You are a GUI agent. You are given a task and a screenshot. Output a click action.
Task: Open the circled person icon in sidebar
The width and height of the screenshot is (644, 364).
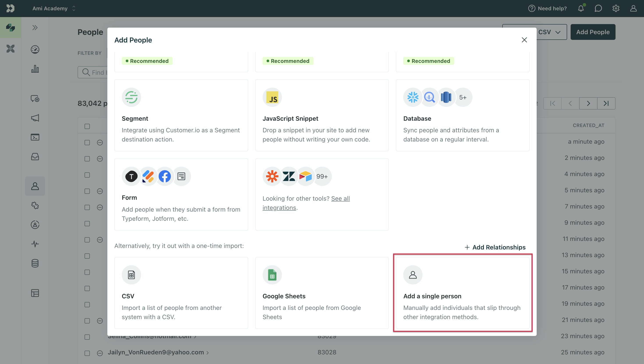(35, 224)
